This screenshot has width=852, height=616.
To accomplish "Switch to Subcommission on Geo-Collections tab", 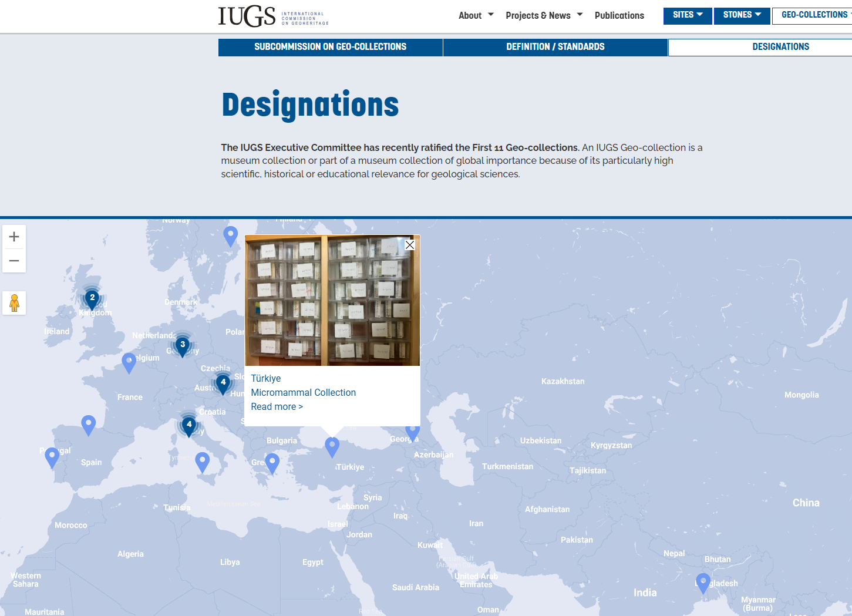I will coord(330,47).
